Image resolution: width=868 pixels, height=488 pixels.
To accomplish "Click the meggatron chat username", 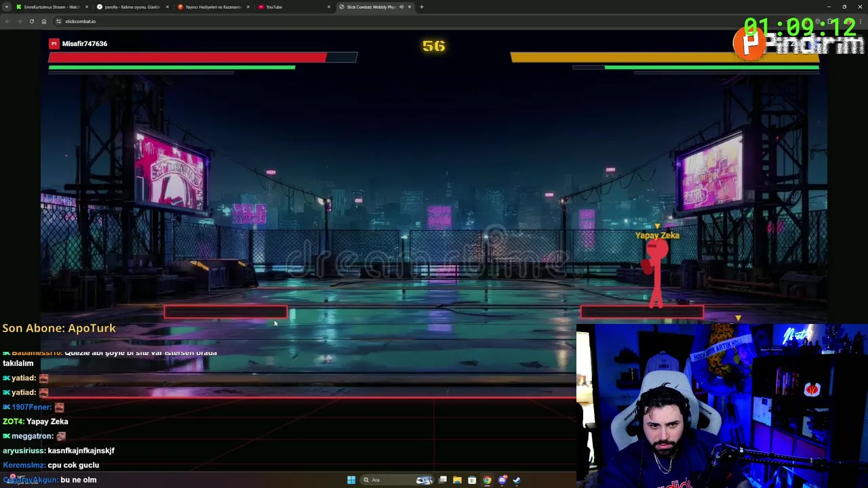I will pos(33,436).
